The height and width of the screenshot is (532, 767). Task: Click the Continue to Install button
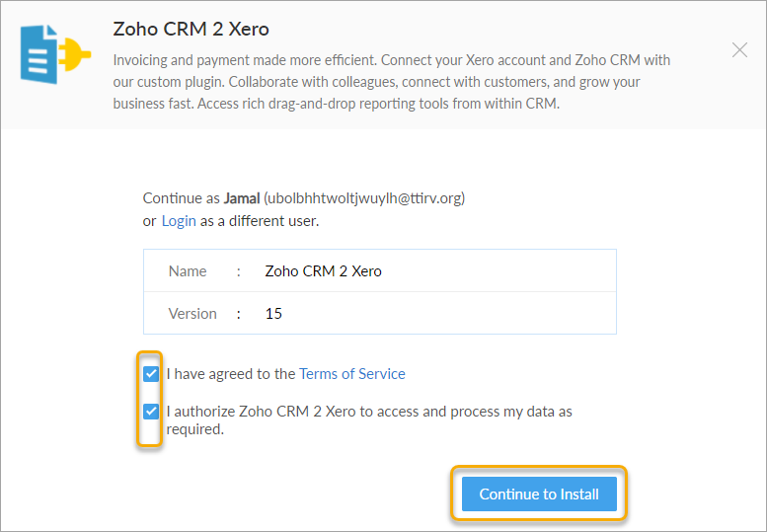coord(539,494)
